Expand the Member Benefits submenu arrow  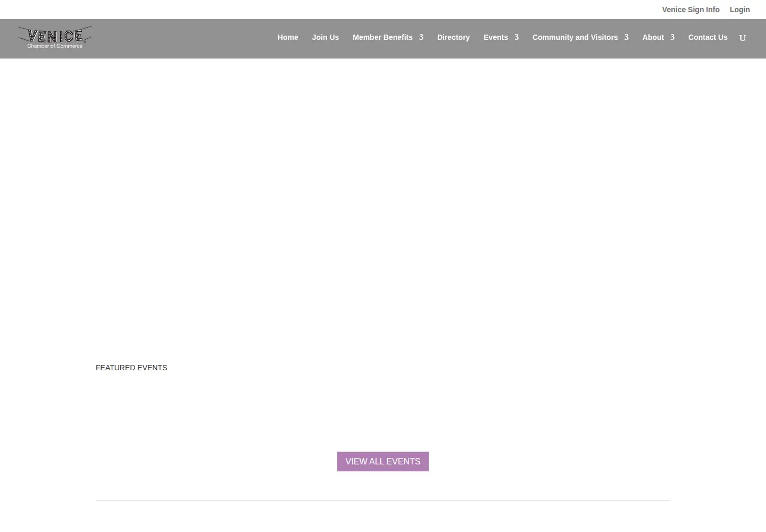pyautogui.click(x=421, y=37)
